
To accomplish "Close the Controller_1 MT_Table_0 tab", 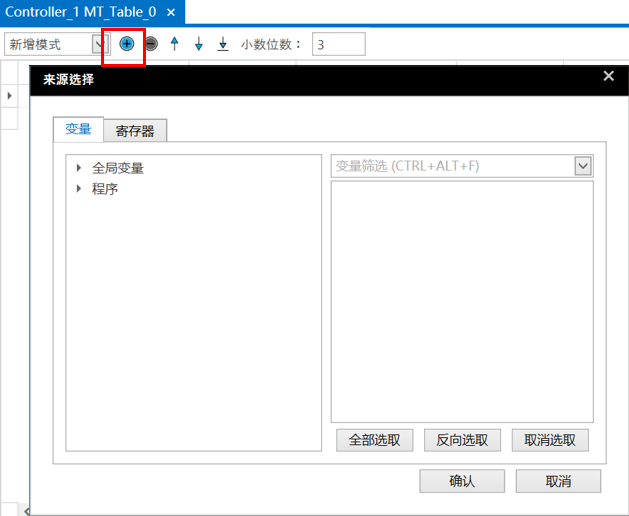I will 171,12.
